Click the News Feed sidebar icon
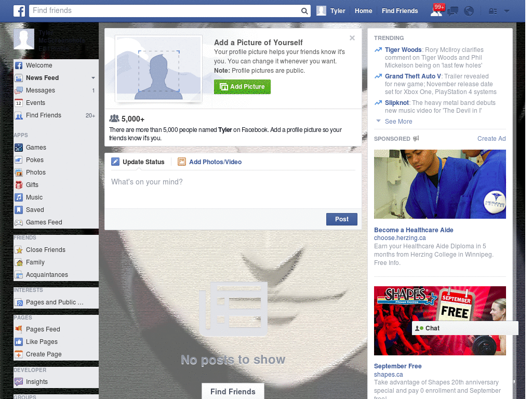Viewport: 532px width, 399px height. (x=19, y=78)
